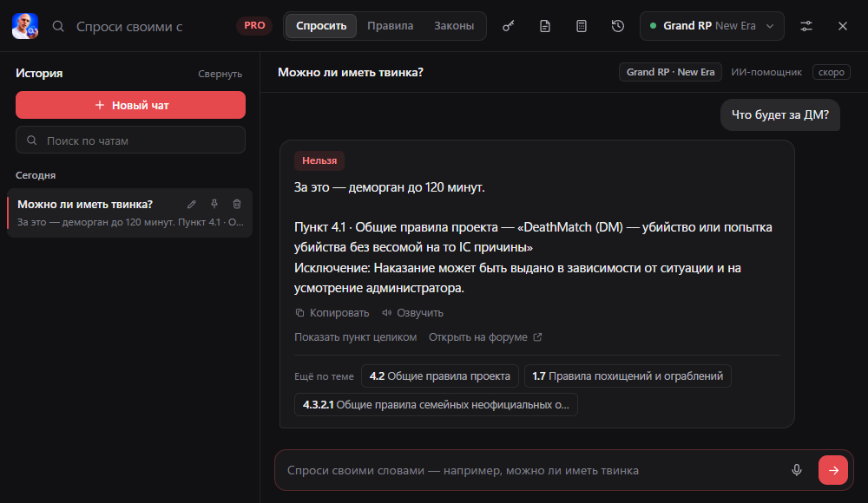Click the chat title heading in the main panel

point(351,73)
